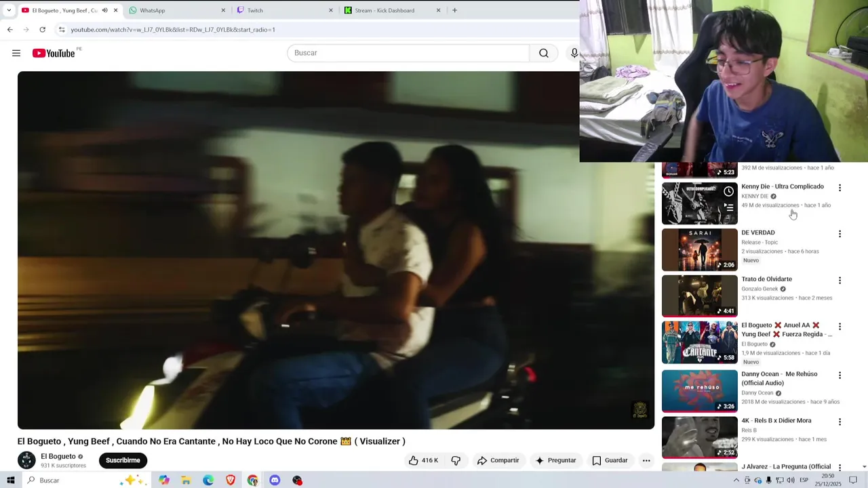The width and height of the screenshot is (868, 488).
Task: Open the YouTube hamburger guide menu
Action: coord(16,53)
